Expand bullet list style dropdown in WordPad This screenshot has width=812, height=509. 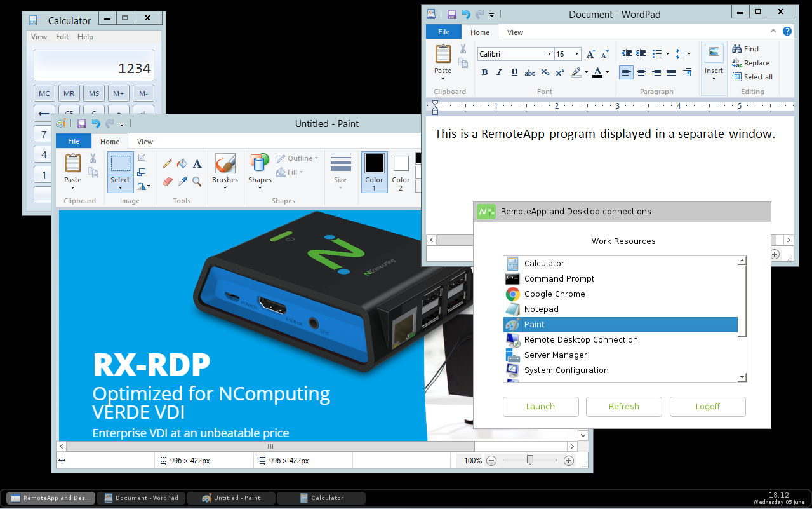pyautogui.click(x=667, y=54)
